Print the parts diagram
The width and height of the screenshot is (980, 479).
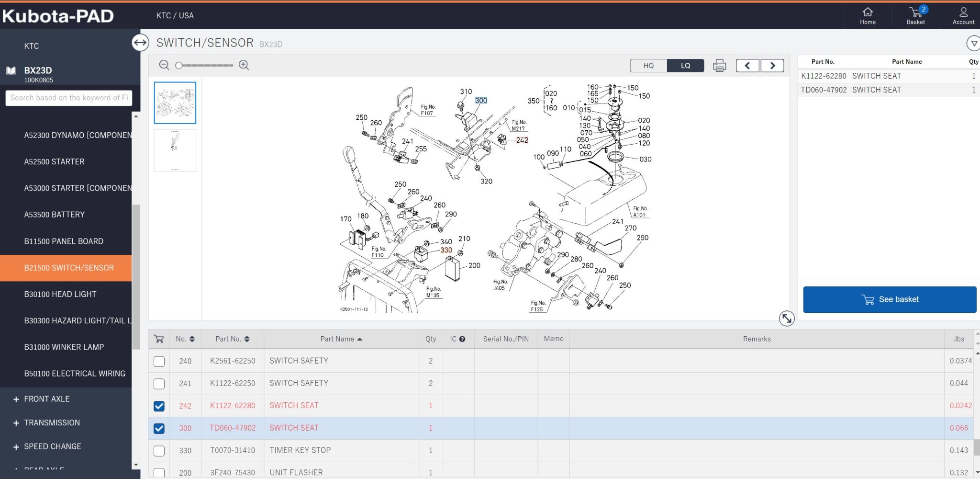point(719,66)
